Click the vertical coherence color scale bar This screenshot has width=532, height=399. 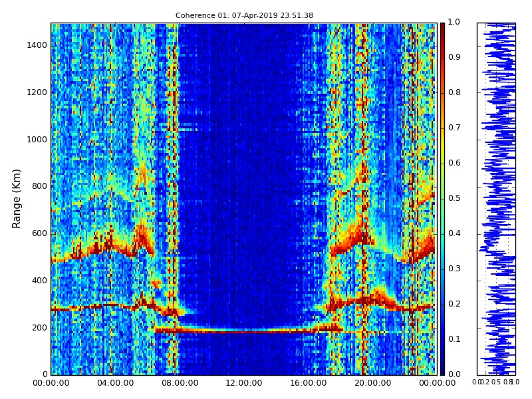(442, 199)
